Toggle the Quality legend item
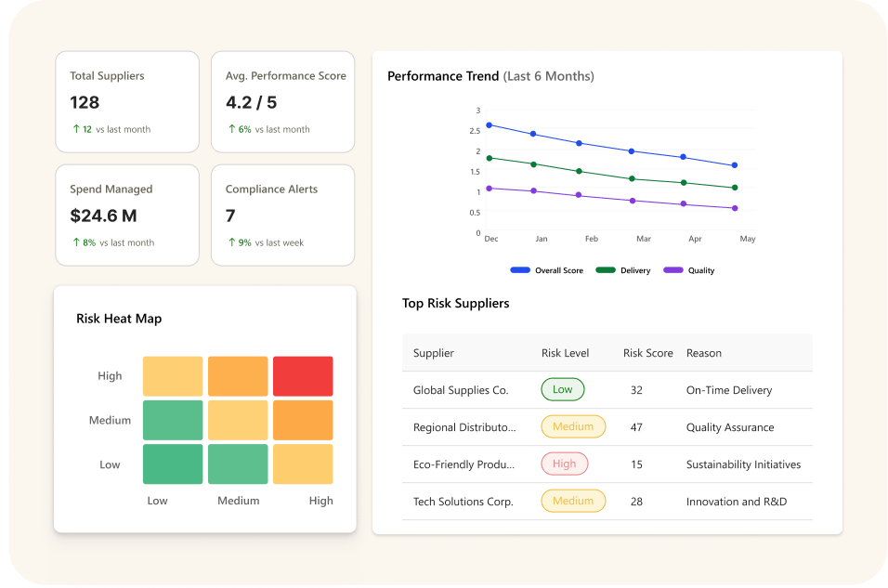 (x=688, y=270)
